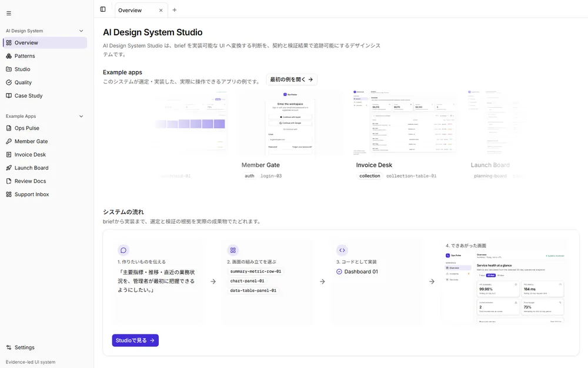Open Review Docs in the sidebar
588x368 pixels.
coord(45,181)
